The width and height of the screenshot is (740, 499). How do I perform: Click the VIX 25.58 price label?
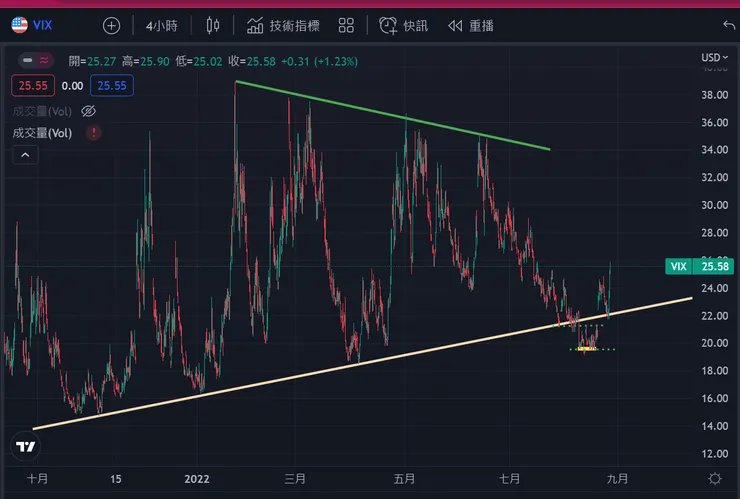699,266
